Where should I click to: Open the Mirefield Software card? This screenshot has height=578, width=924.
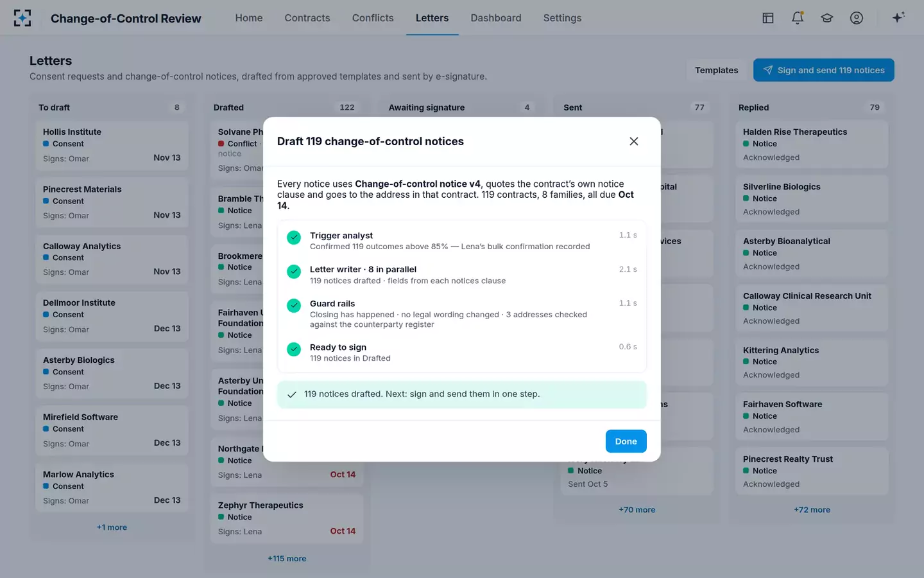(112, 430)
